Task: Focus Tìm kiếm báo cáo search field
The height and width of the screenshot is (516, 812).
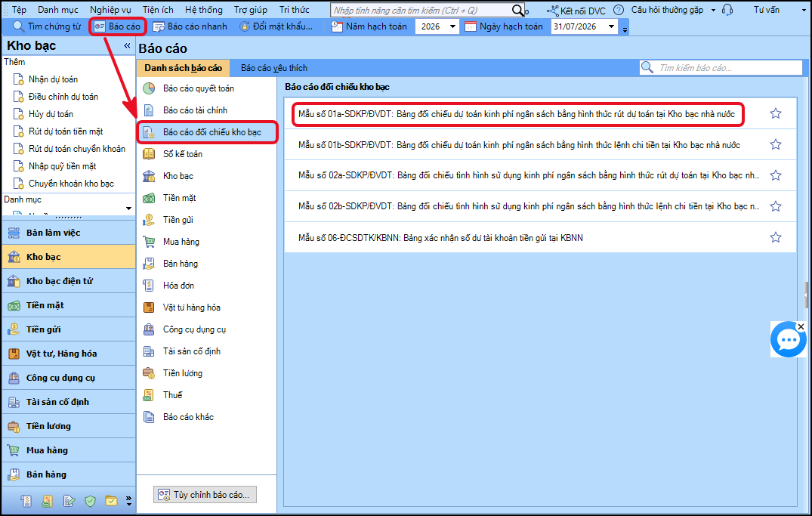Action: (x=728, y=68)
